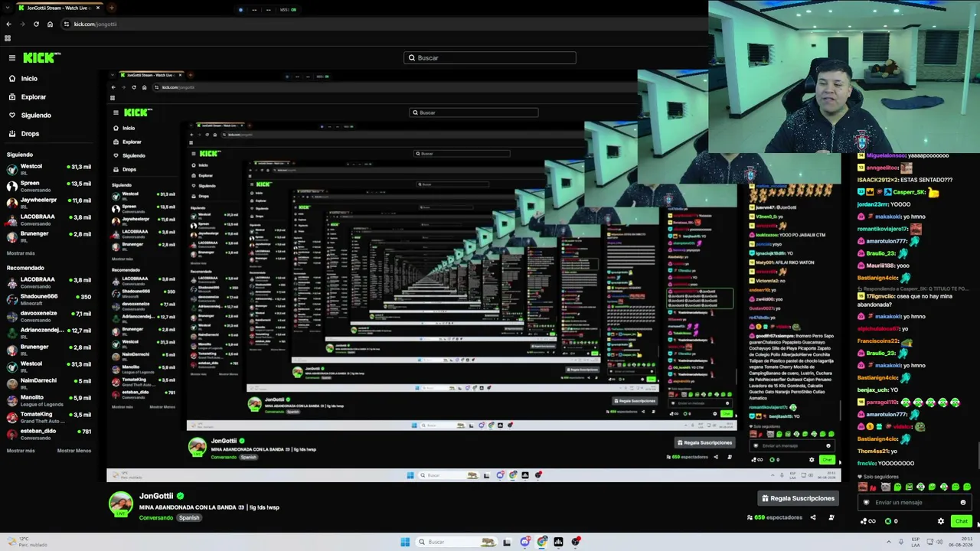Click the Windows taskbar Buscar search box
Image resolution: width=980 pixels, height=551 pixels.
[457, 542]
